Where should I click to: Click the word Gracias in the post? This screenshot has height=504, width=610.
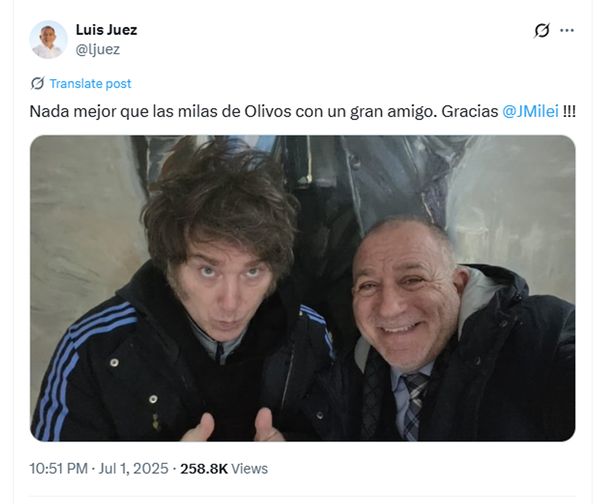pyautogui.click(x=470, y=112)
